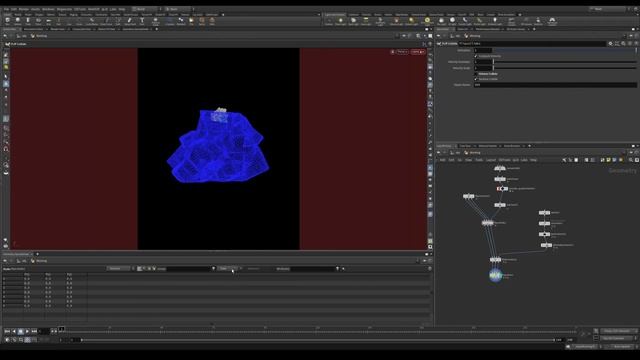Toggle the checked checkbox under the first parameter field
The image size is (640, 360).
point(476,56)
